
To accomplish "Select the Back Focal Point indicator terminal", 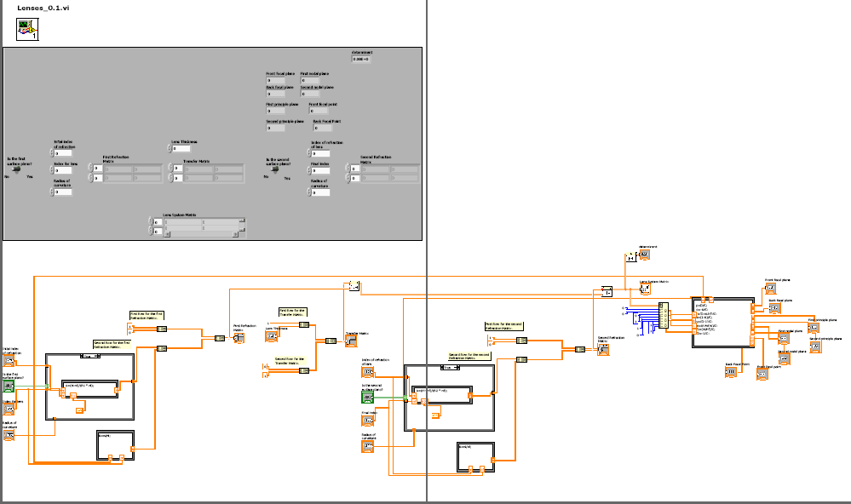I will pos(731,373).
